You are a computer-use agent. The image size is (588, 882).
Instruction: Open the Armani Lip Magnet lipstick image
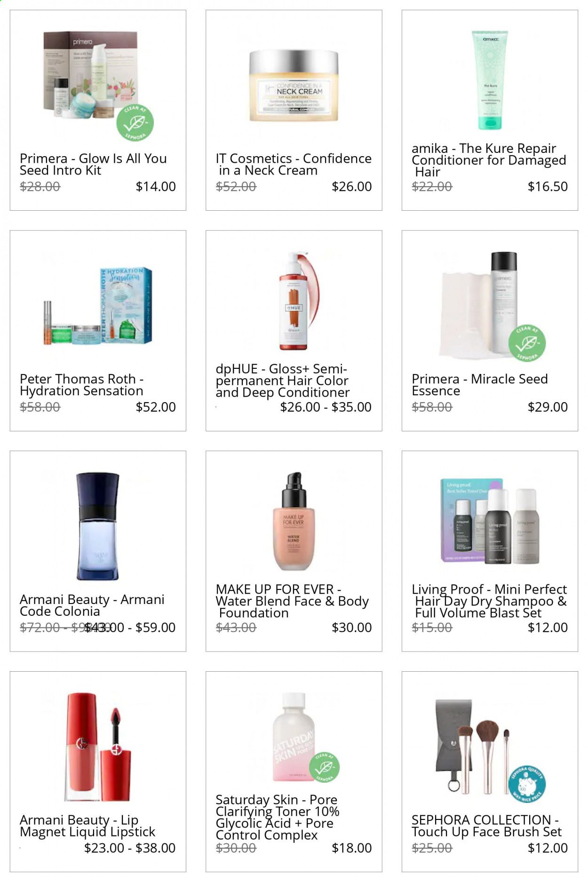coord(98,747)
